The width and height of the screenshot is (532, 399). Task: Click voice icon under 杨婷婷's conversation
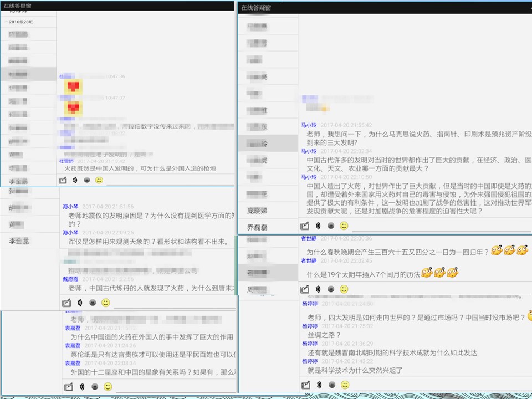[x=319, y=385]
